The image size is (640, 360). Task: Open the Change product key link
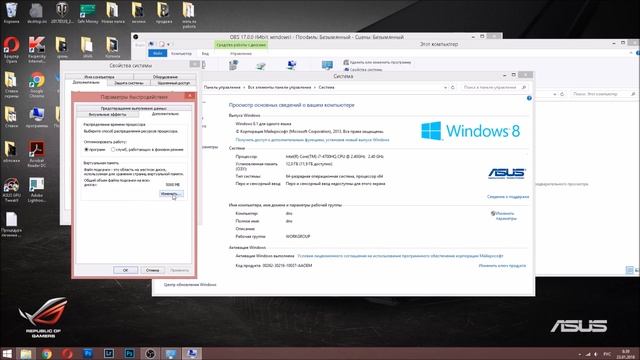pos(502,266)
